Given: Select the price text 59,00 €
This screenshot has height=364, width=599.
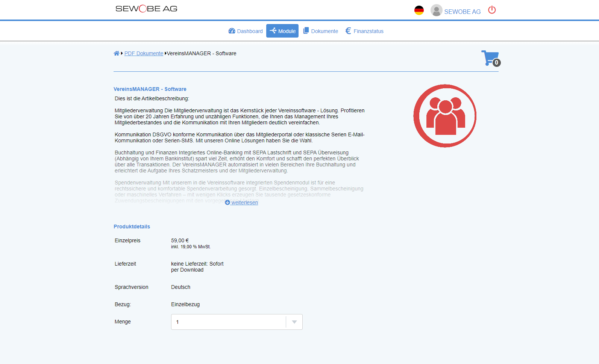Looking at the screenshot, I should 180,240.
